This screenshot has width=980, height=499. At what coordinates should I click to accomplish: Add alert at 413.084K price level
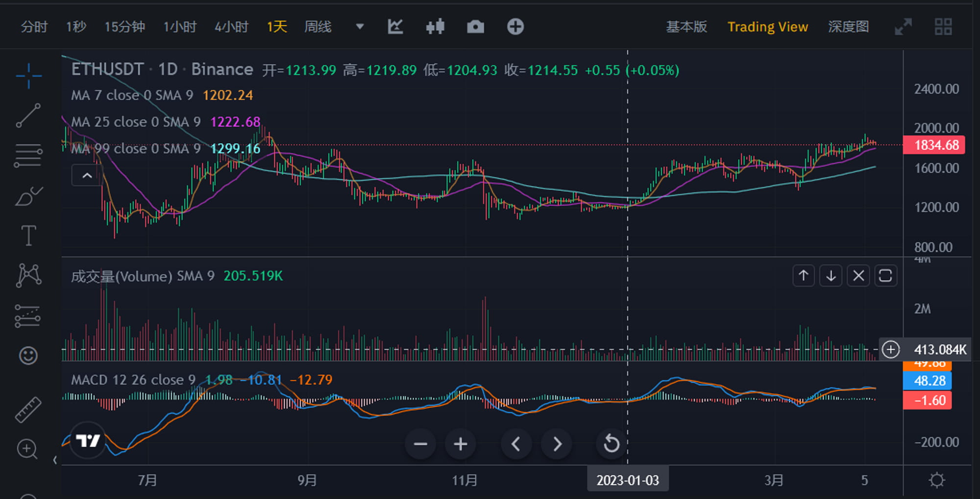(891, 349)
